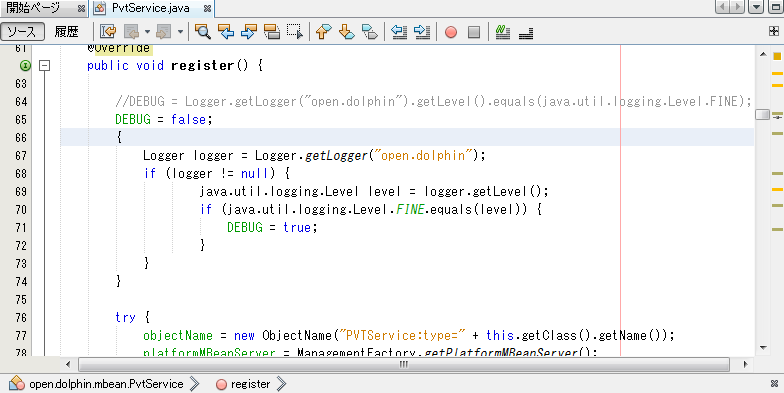The width and height of the screenshot is (784, 393).
Task: Switch to 履歴 history view
Action: (66, 32)
